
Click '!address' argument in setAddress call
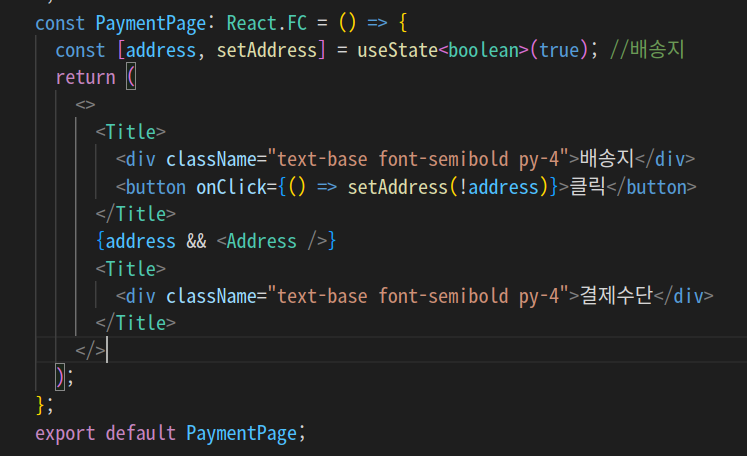(x=499, y=187)
